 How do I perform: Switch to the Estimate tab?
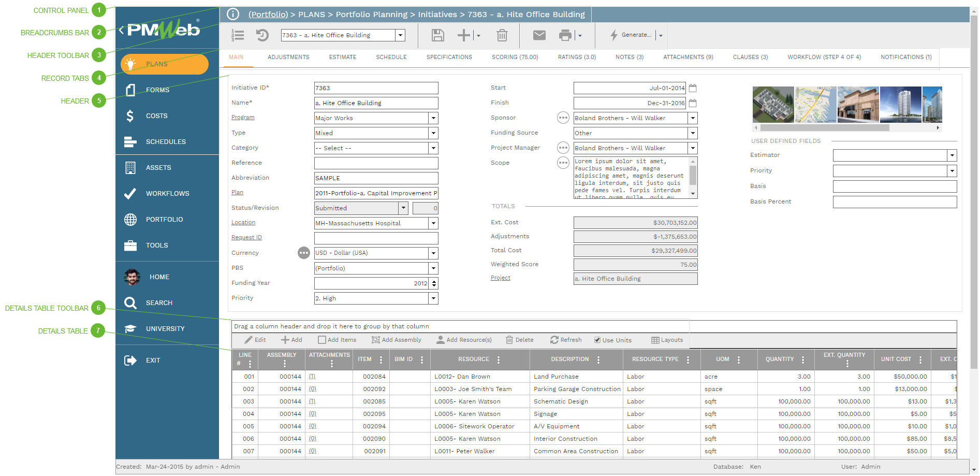(343, 57)
